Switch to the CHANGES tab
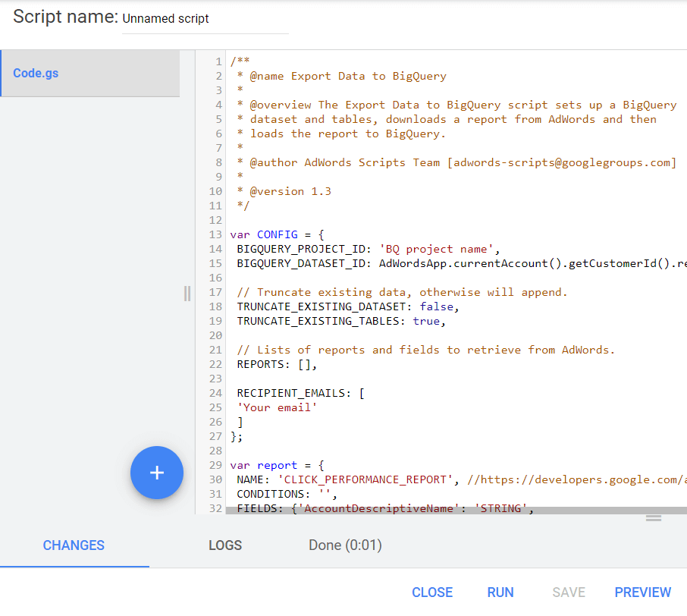Image resolution: width=687 pixels, height=616 pixels. [x=74, y=545]
